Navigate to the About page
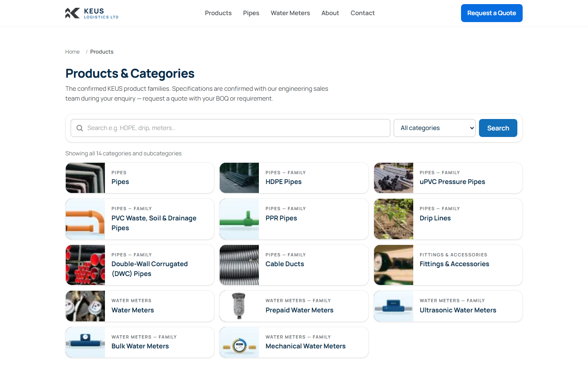588x368 pixels. pyautogui.click(x=330, y=13)
